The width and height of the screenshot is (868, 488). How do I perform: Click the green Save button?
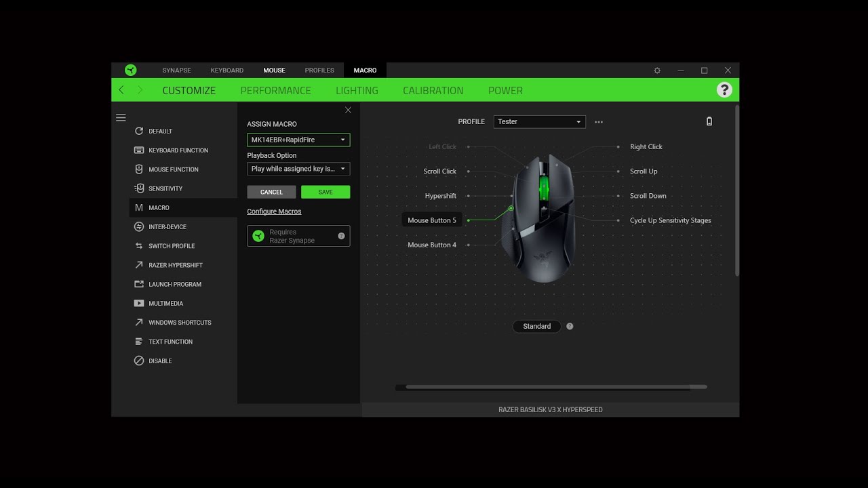coord(325,192)
